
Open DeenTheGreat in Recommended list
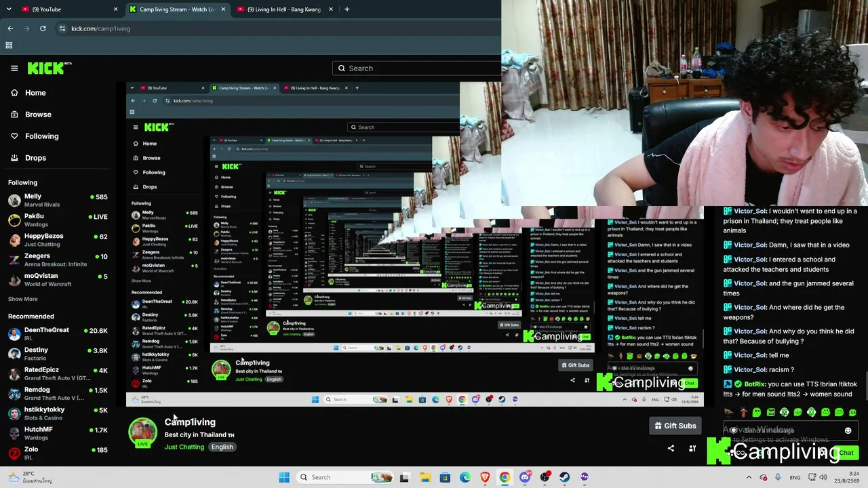pyautogui.click(x=58, y=333)
